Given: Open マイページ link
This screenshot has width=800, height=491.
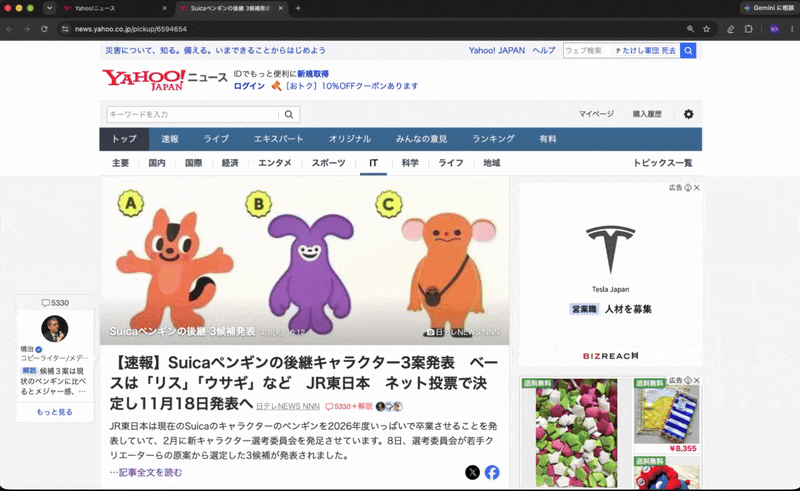Looking at the screenshot, I should click(x=596, y=114).
